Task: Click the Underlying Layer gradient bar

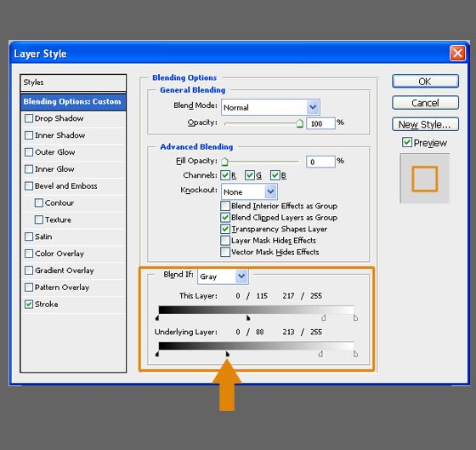Action: [x=256, y=345]
